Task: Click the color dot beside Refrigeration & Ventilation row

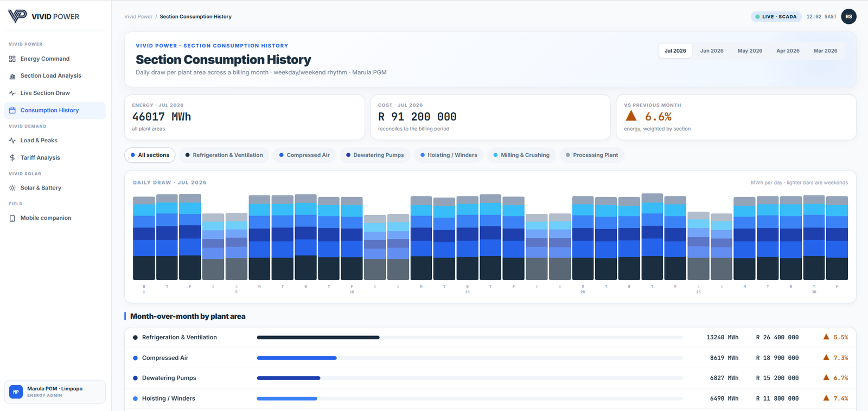Action: click(x=136, y=338)
